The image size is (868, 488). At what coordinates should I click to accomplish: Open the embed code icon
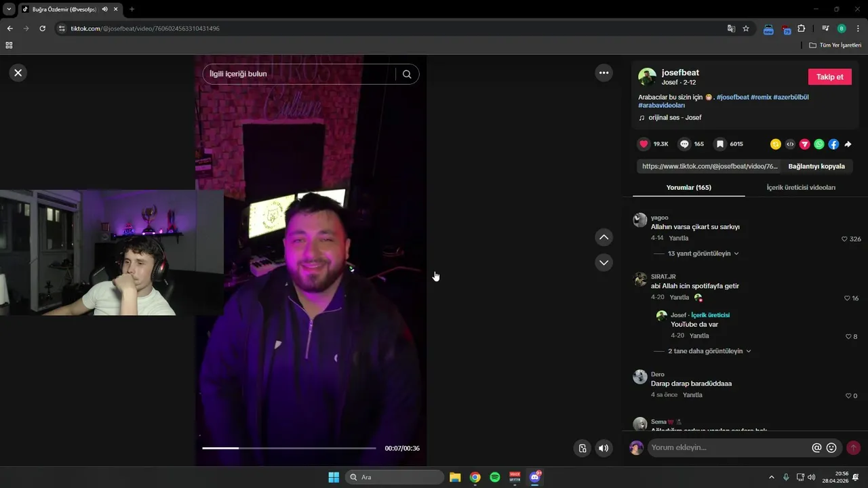click(x=790, y=144)
